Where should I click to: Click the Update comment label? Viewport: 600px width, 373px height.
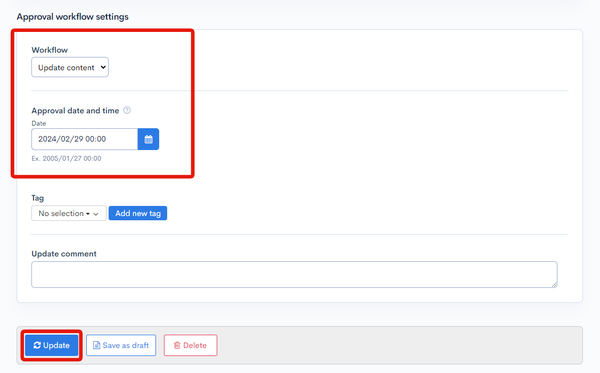coord(64,254)
